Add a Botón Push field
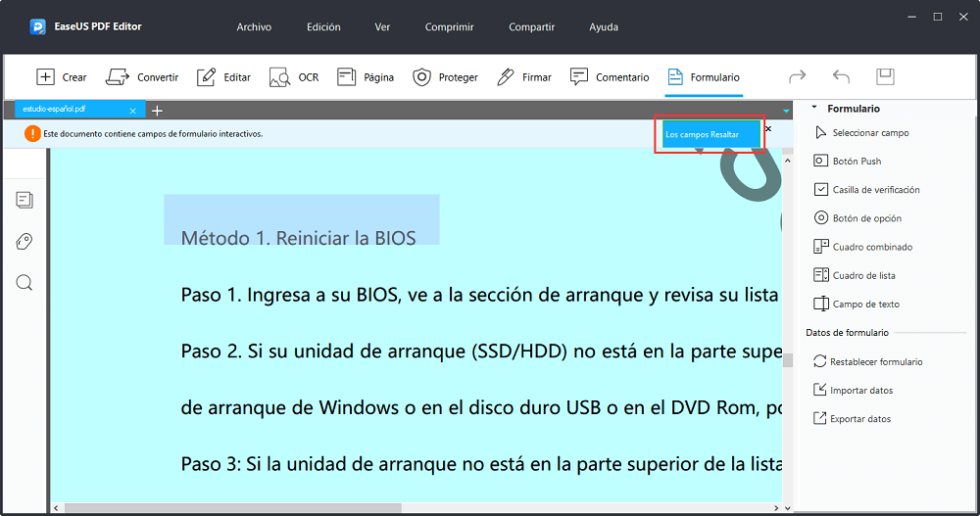The width and height of the screenshot is (980, 516). click(848, 161)
